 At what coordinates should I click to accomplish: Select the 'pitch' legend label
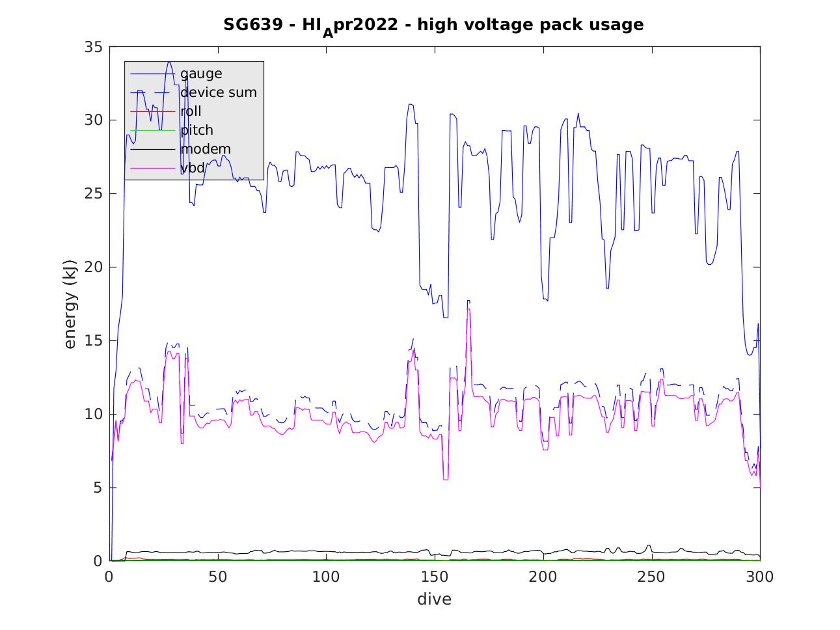(196, 130)
